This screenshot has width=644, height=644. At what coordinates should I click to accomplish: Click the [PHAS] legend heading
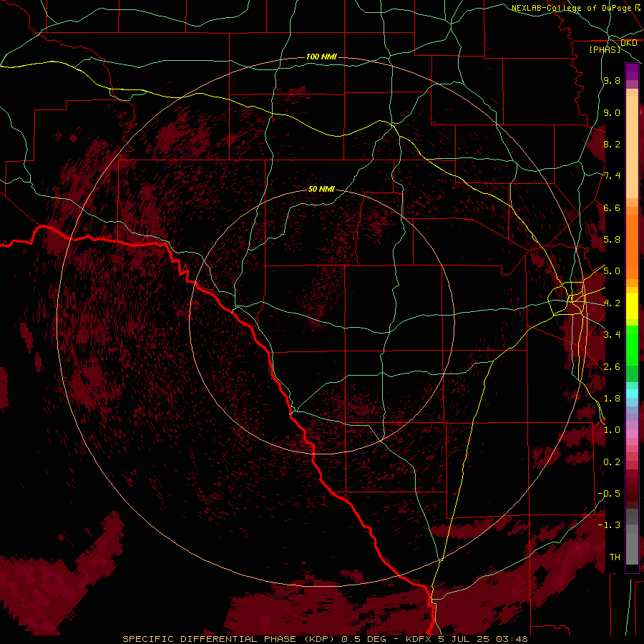605,49
